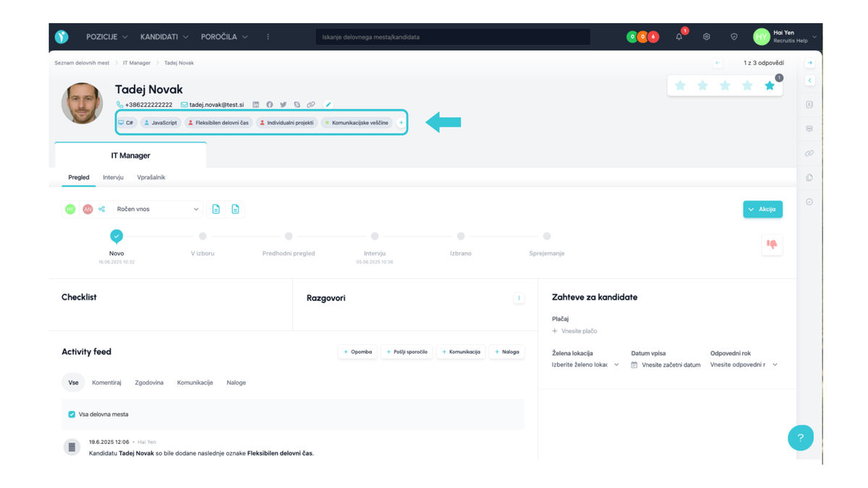Go to next response arrow
This screenshot has height=488, width=868.
809,63
